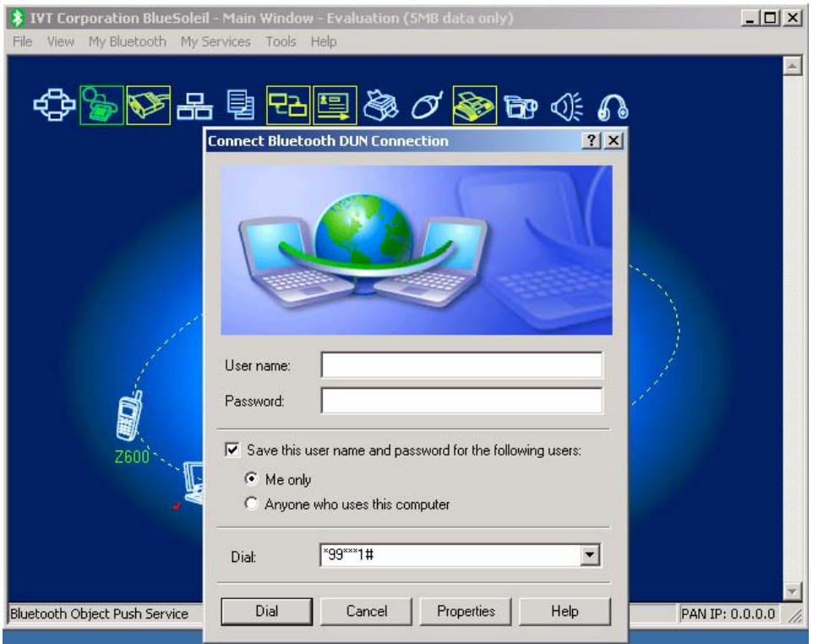Screen dimensions: 813x644
Task: Open the File menu
Action: [22, 41]
